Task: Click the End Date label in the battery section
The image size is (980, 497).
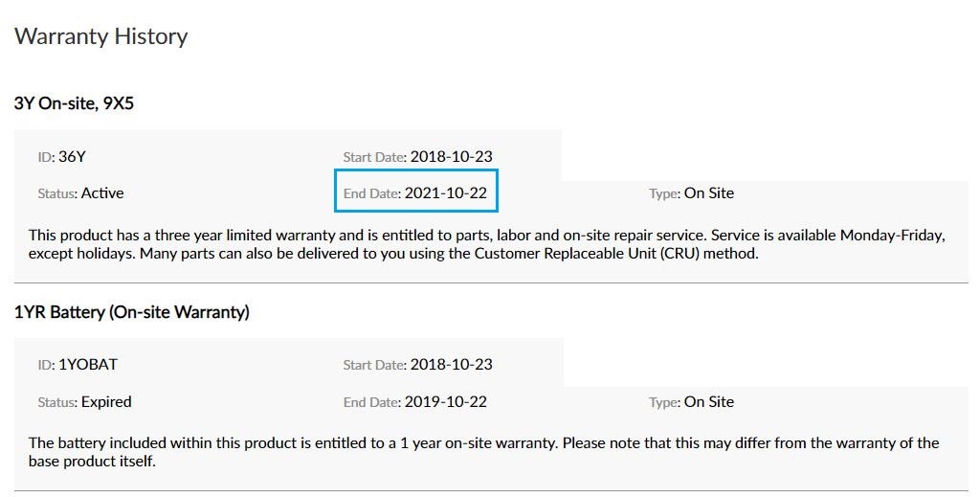Action: click(372, 402)
